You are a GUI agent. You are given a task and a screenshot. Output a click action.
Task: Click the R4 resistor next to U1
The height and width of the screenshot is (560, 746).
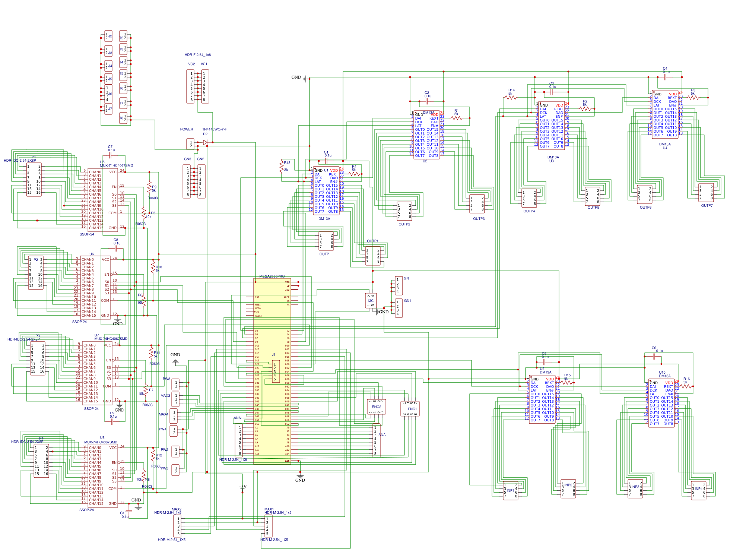(x=354, y=174)
